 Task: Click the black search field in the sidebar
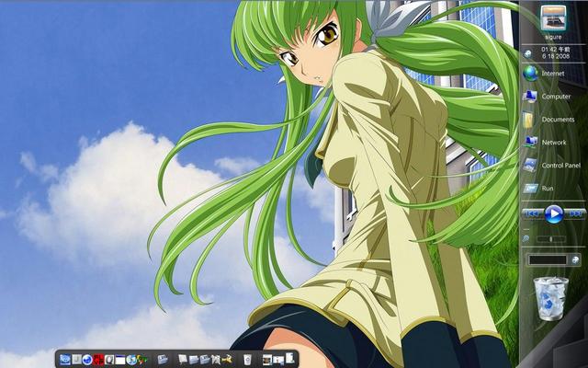point(548,259)
